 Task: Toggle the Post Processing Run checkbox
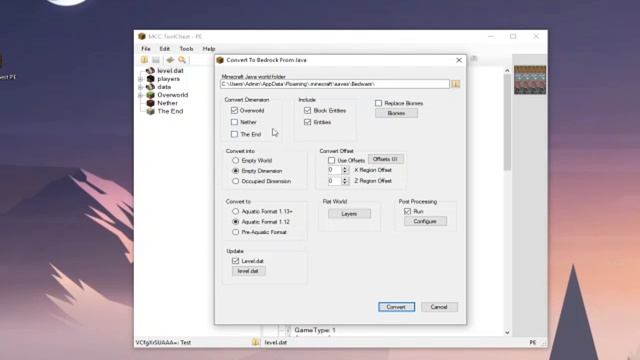pyautogui.click(x=407, y=211)
